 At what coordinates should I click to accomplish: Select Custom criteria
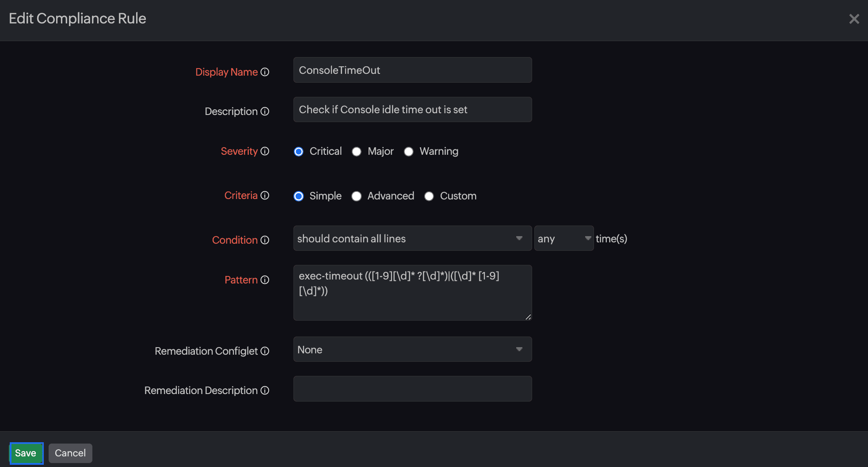[x=429, y=196]
